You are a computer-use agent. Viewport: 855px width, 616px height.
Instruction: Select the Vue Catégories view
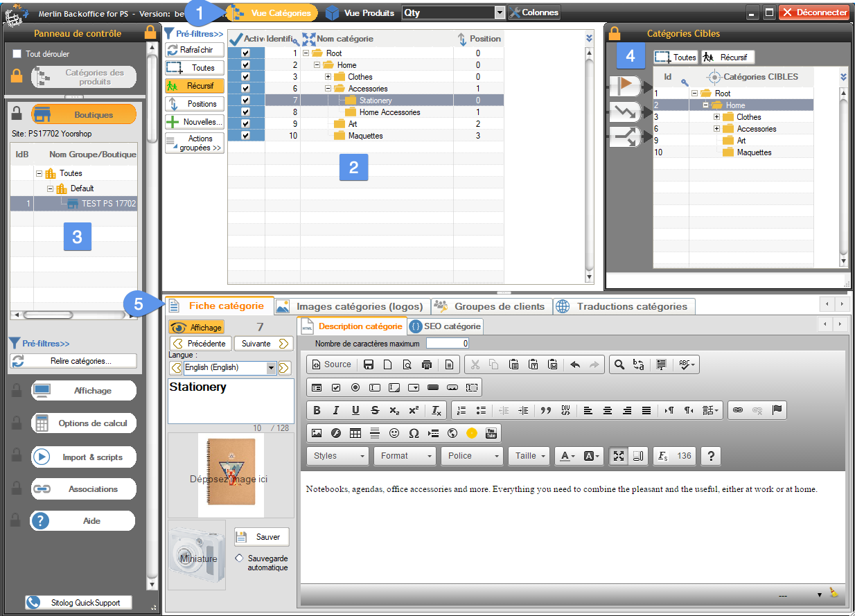(272, 12)
